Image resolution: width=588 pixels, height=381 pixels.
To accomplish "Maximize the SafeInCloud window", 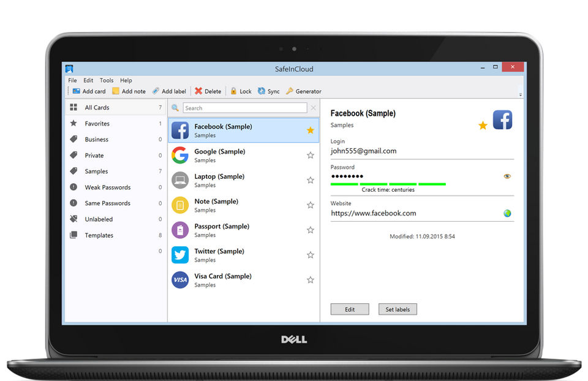I will [x=496, y=67].
